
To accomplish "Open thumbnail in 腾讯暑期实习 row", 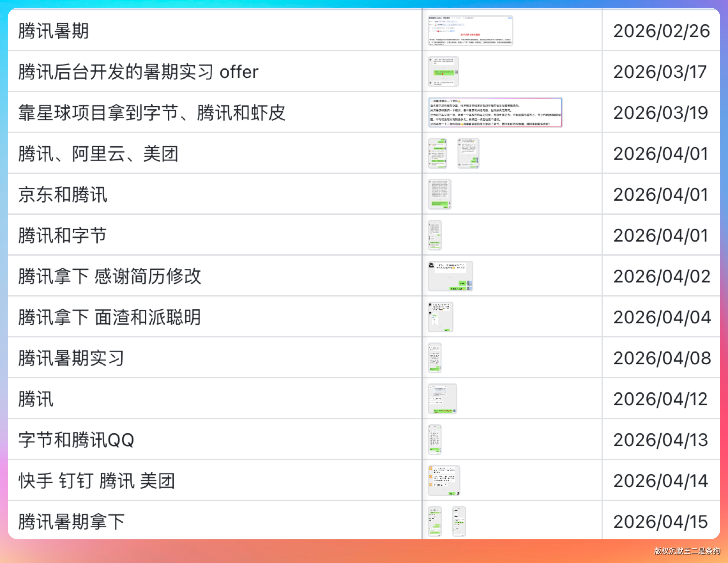I will (x=435, y=358).
